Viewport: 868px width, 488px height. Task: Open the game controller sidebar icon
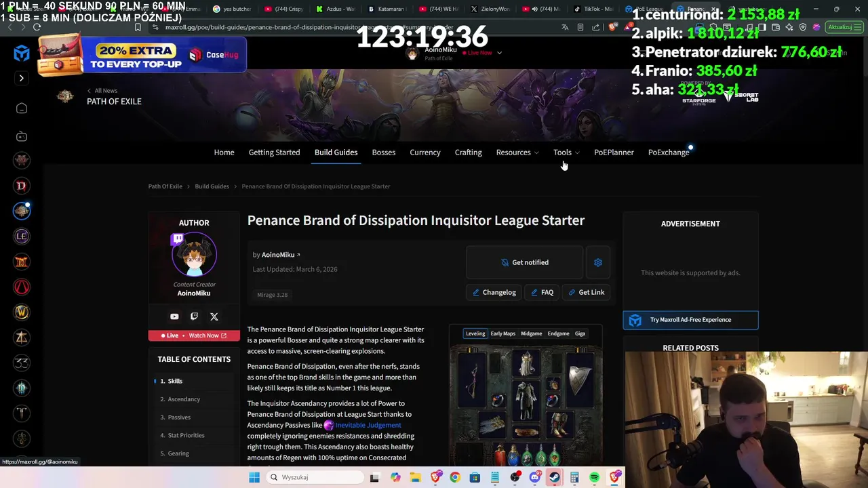pos(22,136)
